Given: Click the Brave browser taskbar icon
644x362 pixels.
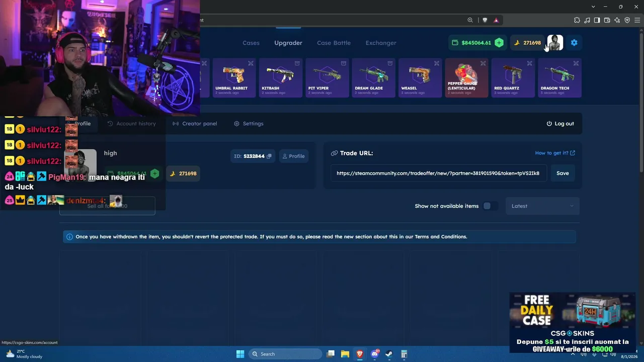Looking at the screenshot, I should (x=360, y=354).
